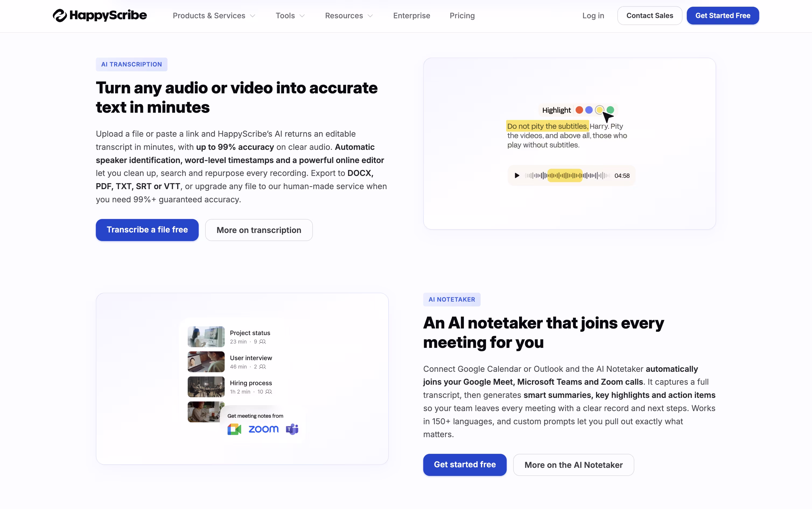812x509 pixels.
Task: Click the User interview title
Action: (x=251, y=358)
